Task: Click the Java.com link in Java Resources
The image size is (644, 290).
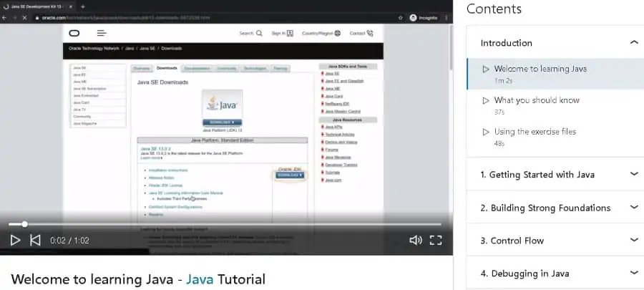Action: tap(333, 180)
